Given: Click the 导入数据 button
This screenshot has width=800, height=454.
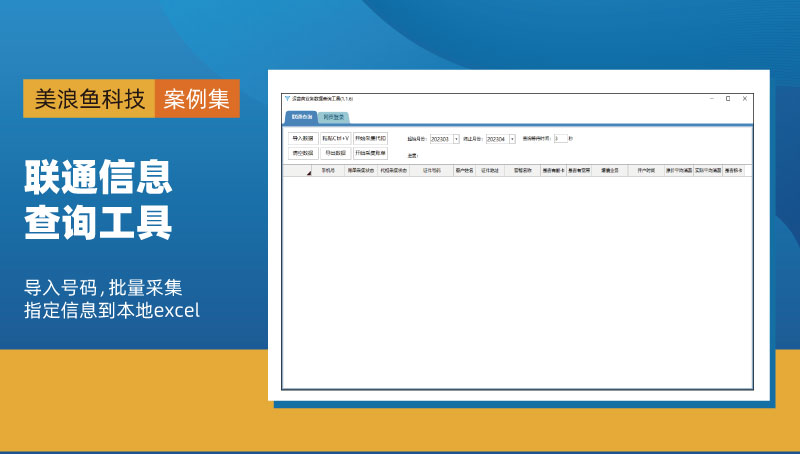Looking at the screenshot, I should point(303,138).
